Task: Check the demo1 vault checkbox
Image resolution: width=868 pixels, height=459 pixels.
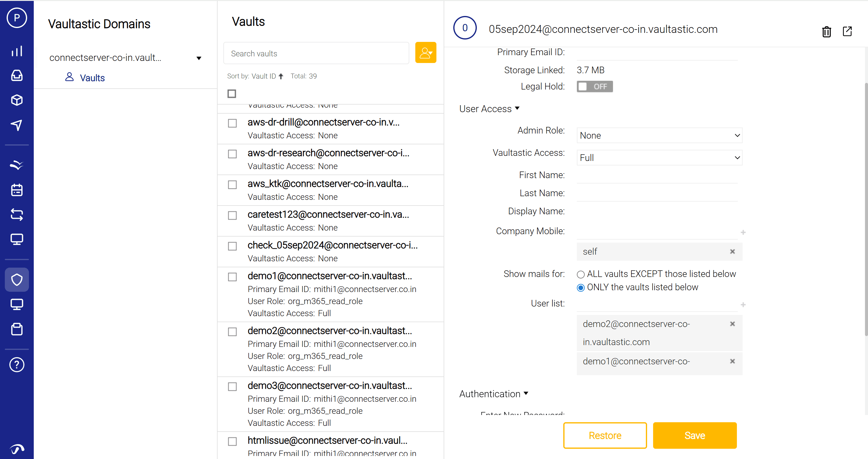Action: coord(232,277)
